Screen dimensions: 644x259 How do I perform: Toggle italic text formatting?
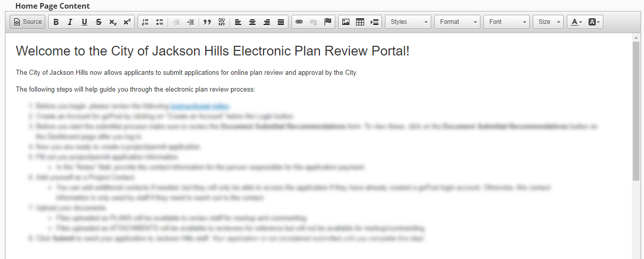(70, 22)
